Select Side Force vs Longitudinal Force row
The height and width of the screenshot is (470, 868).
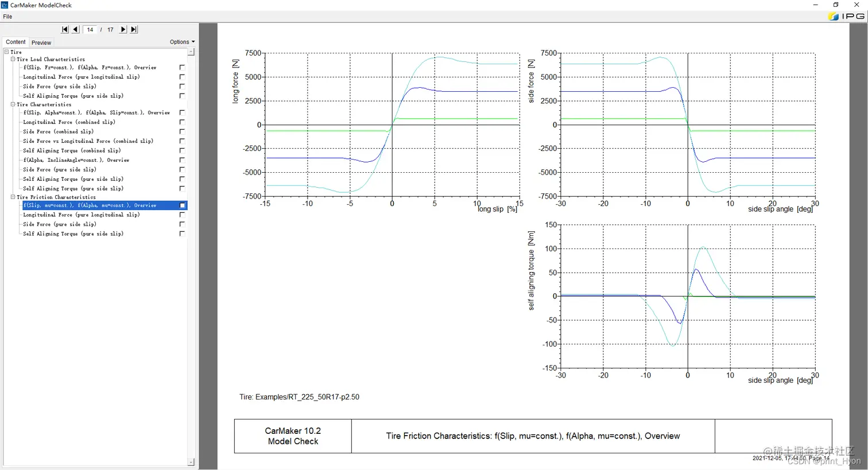pos(88,141)
